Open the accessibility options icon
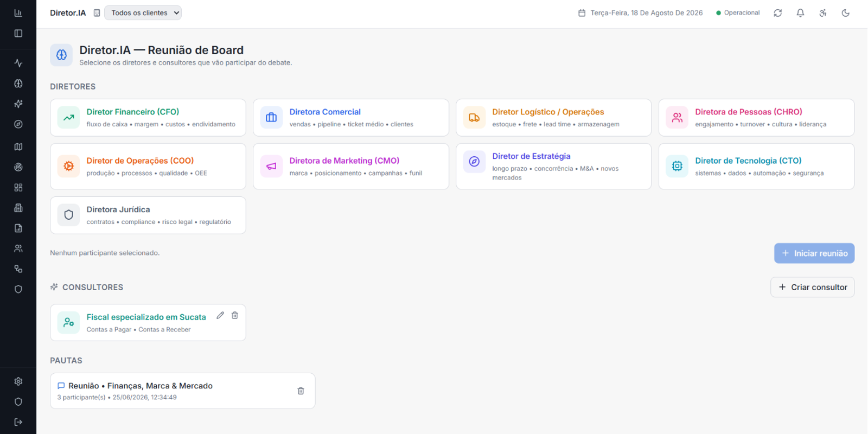Image resolution: width=868 pixels, height=434 pixels. (x=823, y=13)
